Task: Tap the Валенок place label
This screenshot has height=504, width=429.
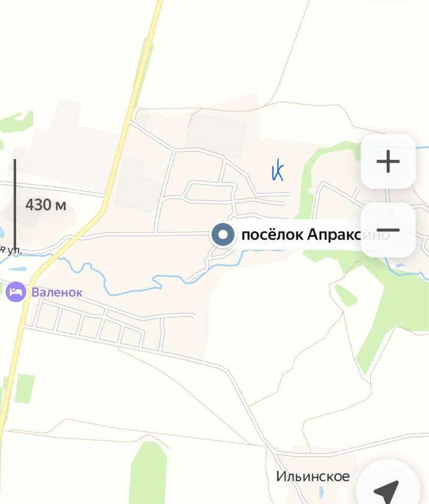Action: coord(57,292)
